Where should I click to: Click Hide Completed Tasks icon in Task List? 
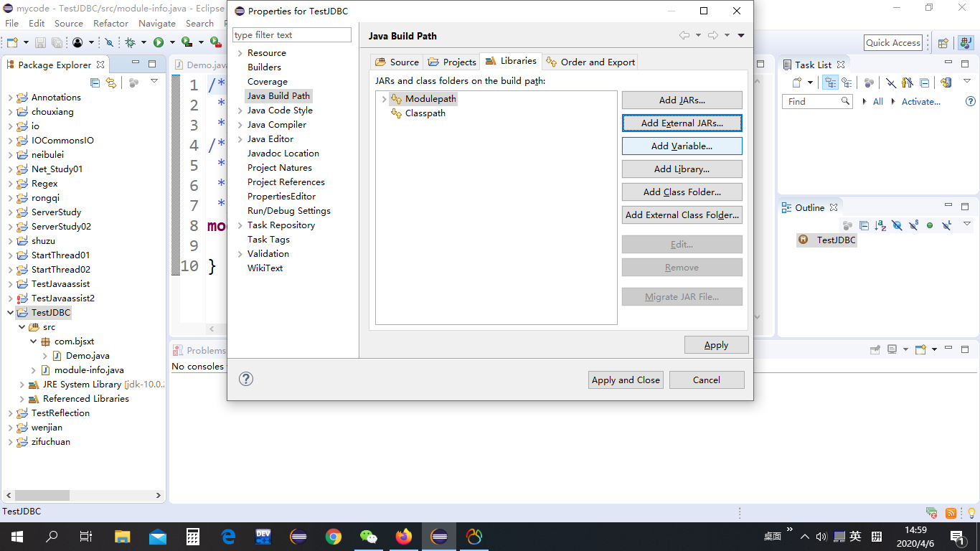(x=890, y=83)
